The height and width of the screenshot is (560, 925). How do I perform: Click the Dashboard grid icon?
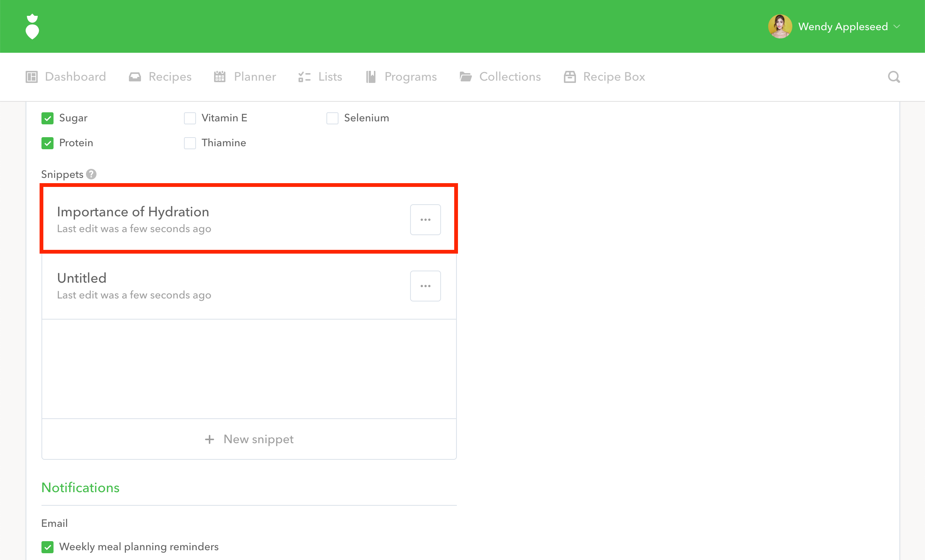(x=32, y=77)
